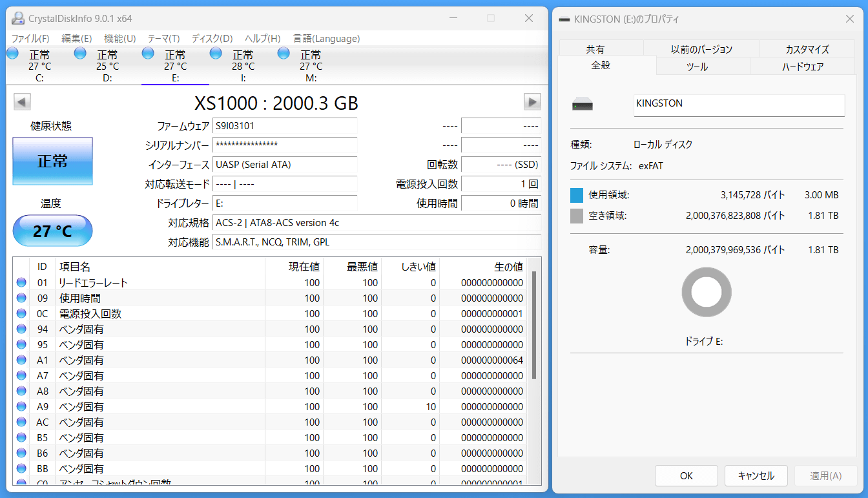Click status orb for リードエラーレート row
The width and height of the screenshot is (868, 498).
[21, 282]
